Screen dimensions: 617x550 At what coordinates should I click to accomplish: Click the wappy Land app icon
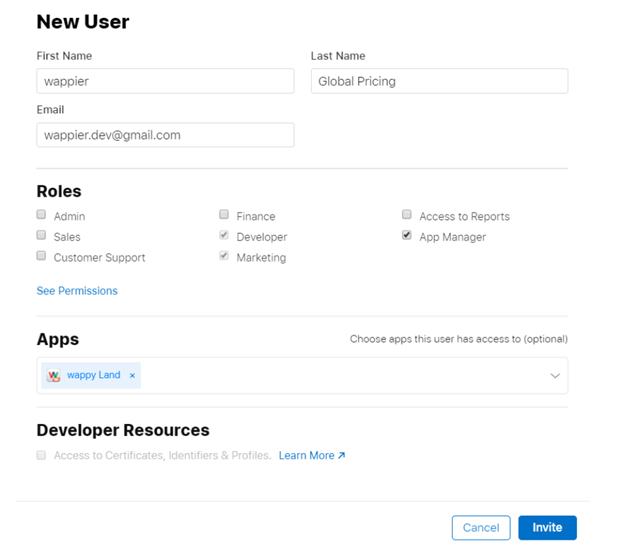[54, 376]
